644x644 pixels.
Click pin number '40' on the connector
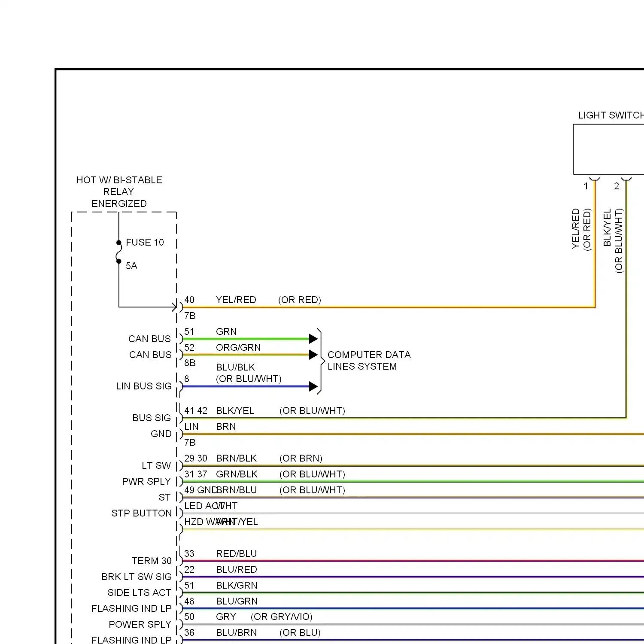pyautogui.click(x=189, y=300)
